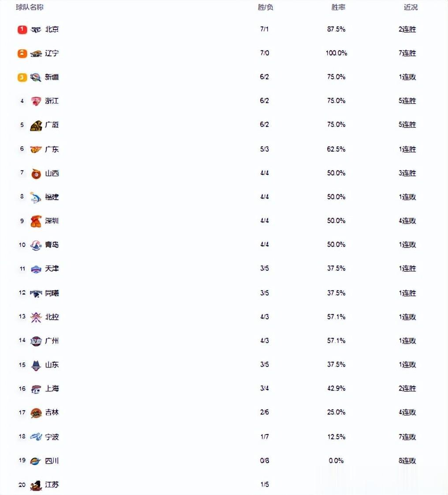Click the red rank 1 badge
The width and height of the screenshot is (448, 495).
pos(22,30)
